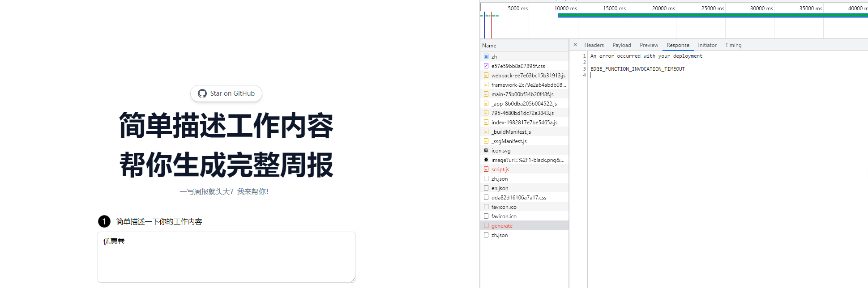Select the _ssgManifest.js request

pos(524,141)
